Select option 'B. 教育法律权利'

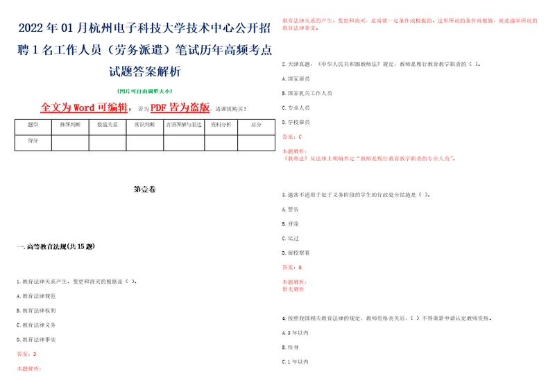pos(36,311)
